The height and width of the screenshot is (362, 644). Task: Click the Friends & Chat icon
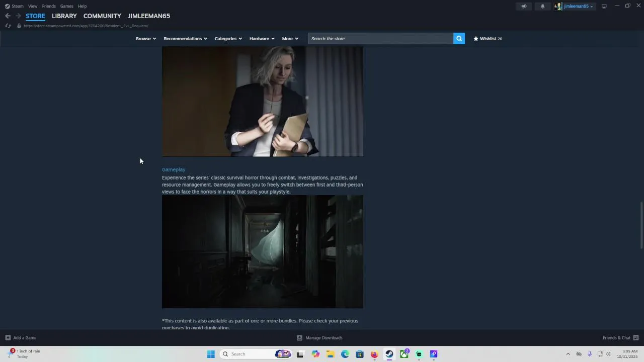tap(636, 338)
